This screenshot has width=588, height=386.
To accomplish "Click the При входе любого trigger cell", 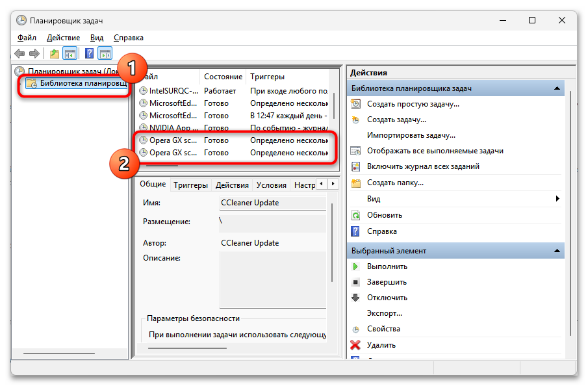I will click(288, 91).
